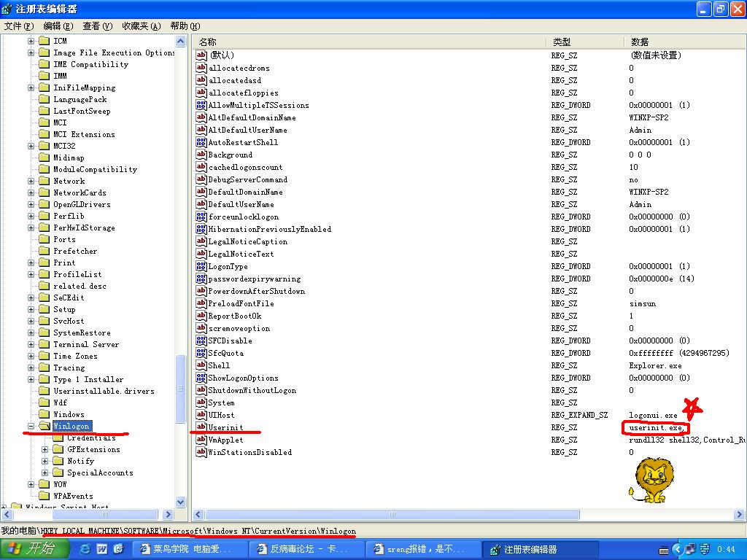Viewport: 747px width, 560px height.
Task: Click the language bar keyboard icon in tray
Action: coord(663,550)
